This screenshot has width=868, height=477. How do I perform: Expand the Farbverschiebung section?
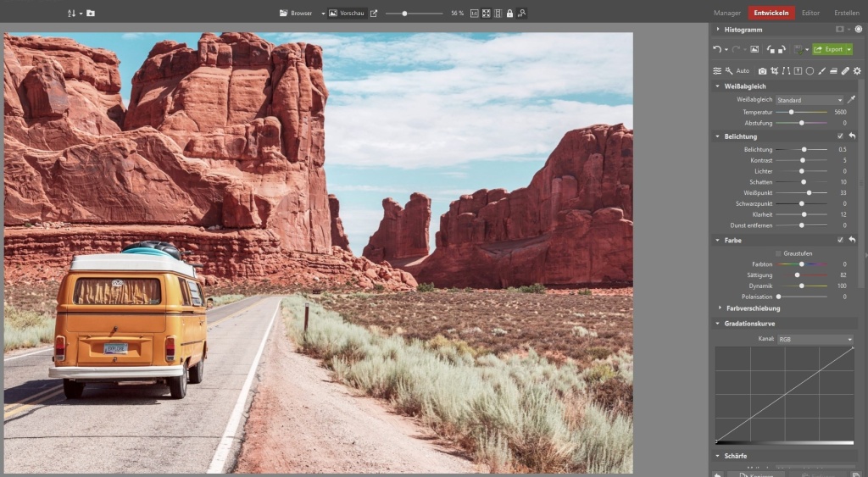[752, 308]
